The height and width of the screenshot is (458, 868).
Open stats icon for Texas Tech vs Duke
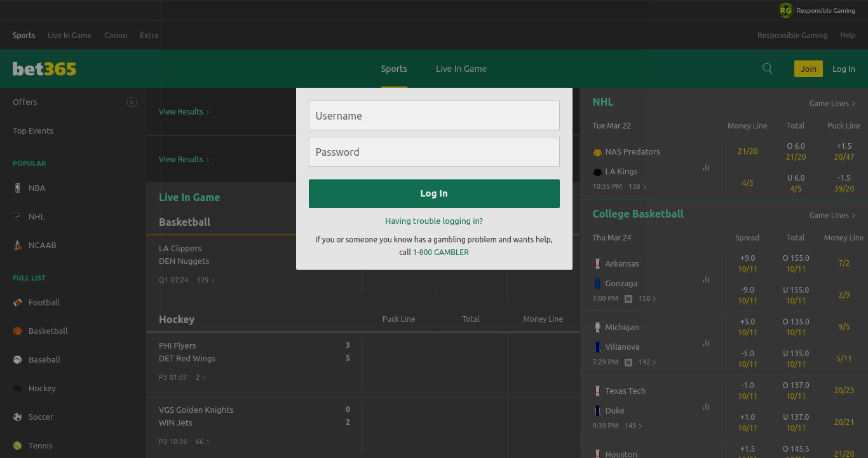(x=706, y=406)
